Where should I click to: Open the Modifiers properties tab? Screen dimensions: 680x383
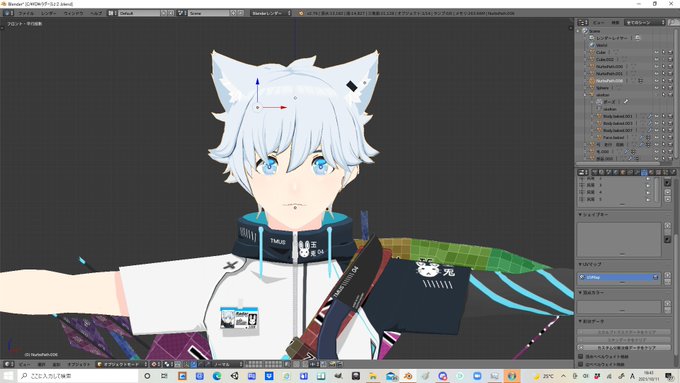(x=637, y=173)
